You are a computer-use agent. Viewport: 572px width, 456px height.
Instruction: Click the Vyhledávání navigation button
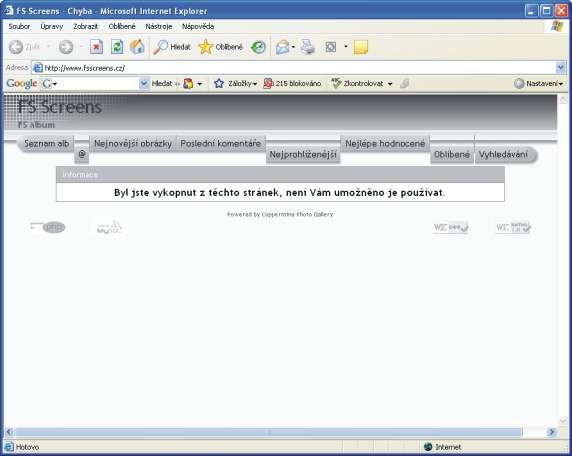point(503,155)
